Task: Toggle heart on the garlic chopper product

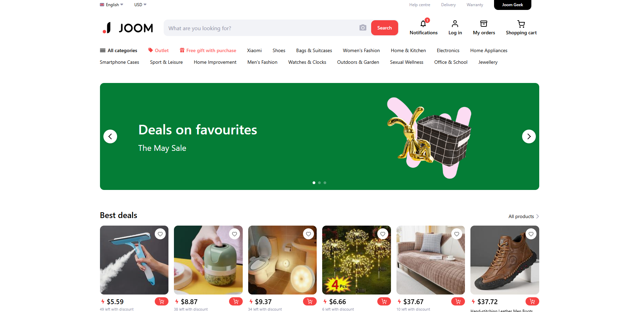Action: pos(235,234)
